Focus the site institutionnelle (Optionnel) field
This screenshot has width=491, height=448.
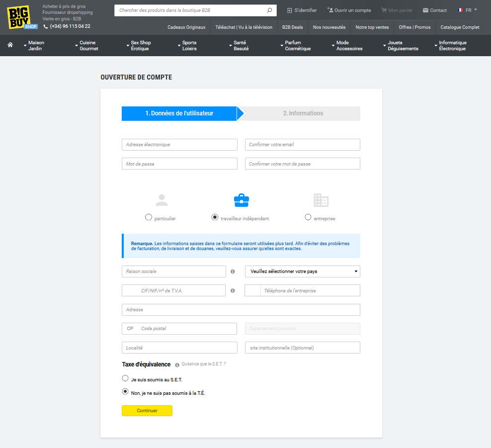(x=303, y=348)
